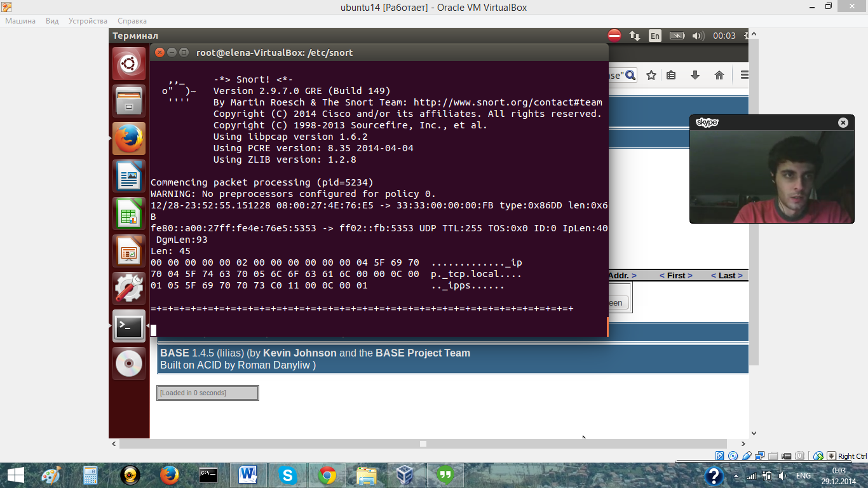Open LibreOffice Calc in the launcher
This screenshot has width=868, height=488.
click(129, 213)
